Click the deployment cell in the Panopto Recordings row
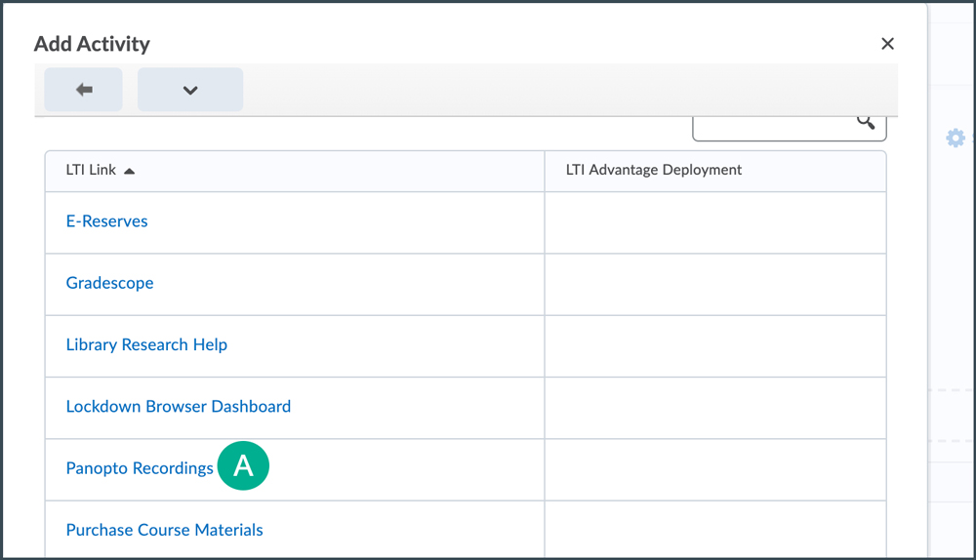 point(714,469)
